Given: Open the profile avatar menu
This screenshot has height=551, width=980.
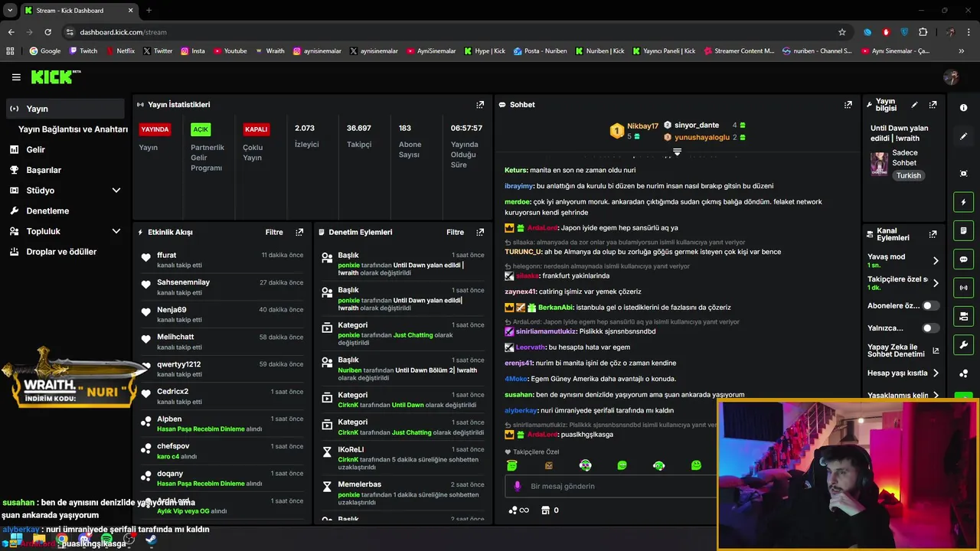Looking at the screenshot, I should (951, 77).
